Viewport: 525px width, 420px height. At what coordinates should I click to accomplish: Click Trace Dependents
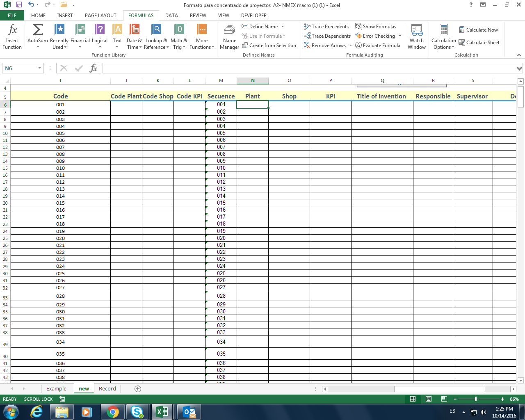327,36
